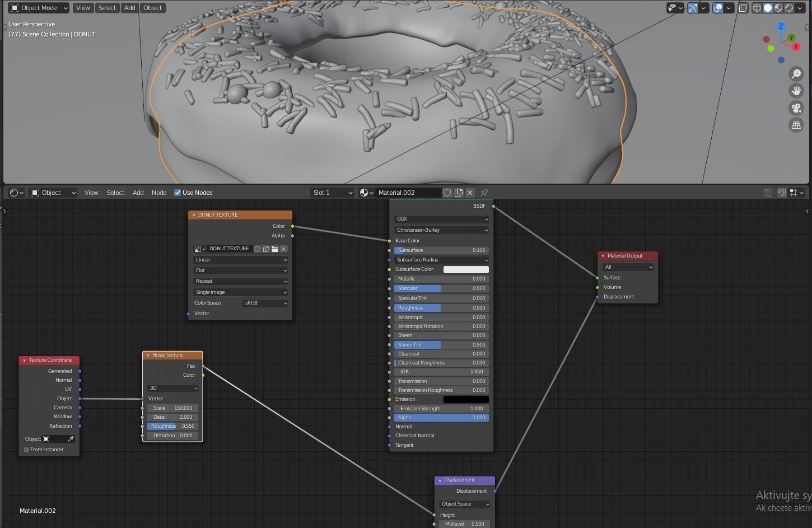This screenshot has height=528, width=812.
Task: Click the pan view hand icon
Action: (x=796, y=91)
